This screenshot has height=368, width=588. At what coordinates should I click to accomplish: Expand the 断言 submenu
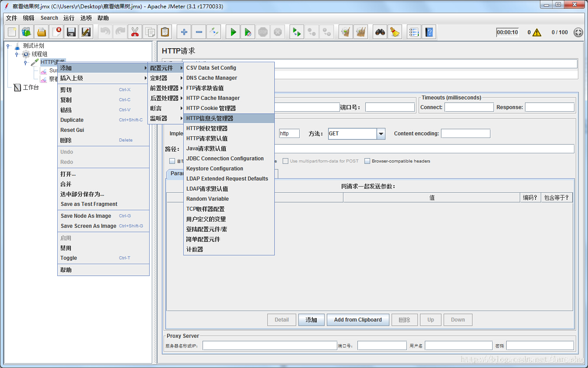pos(165,108)
